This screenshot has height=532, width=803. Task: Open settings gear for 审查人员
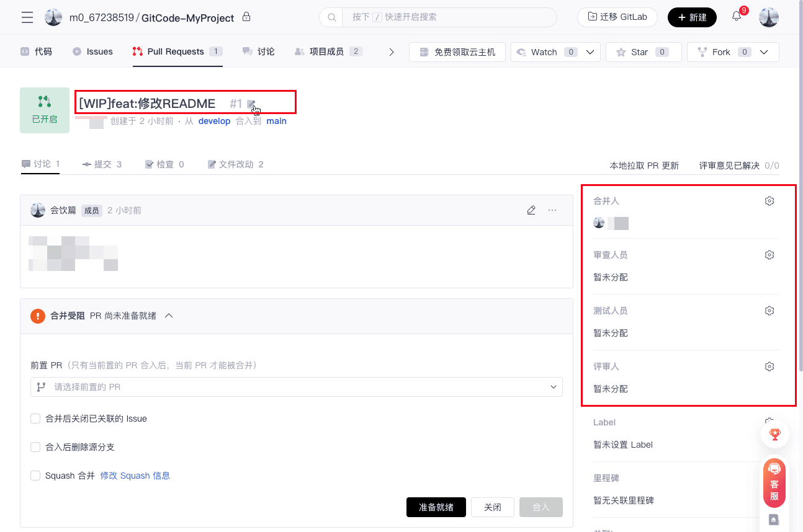pos(769,255)
